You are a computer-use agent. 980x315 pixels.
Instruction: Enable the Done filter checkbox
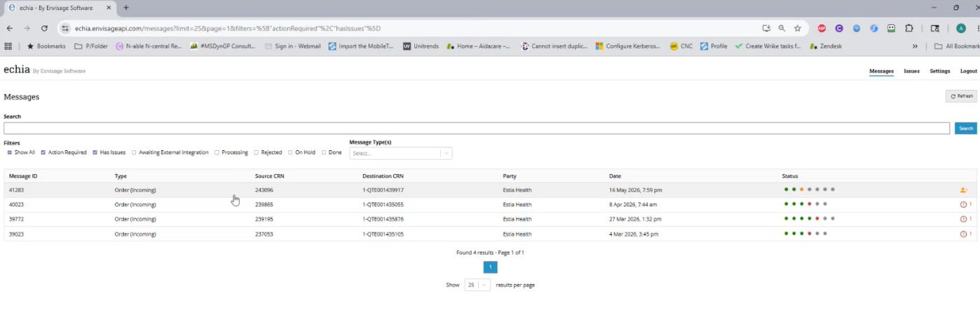click(x=324, y=152)
